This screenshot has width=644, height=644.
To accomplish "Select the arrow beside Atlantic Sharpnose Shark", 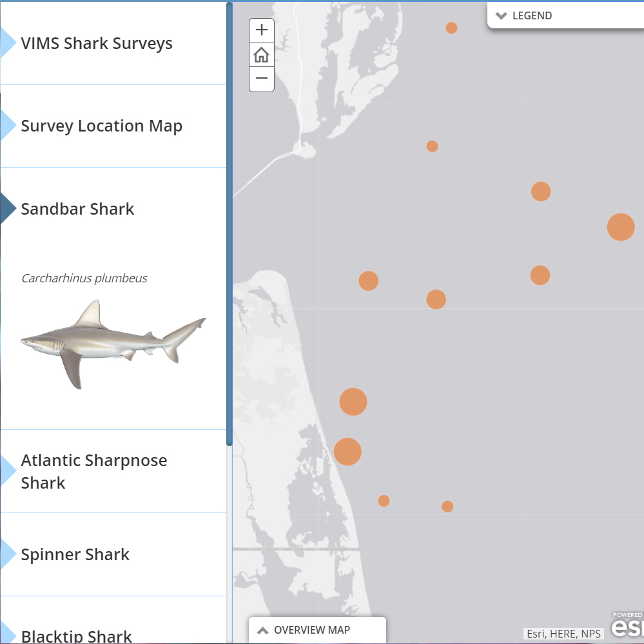I will [x=5, y=471].
